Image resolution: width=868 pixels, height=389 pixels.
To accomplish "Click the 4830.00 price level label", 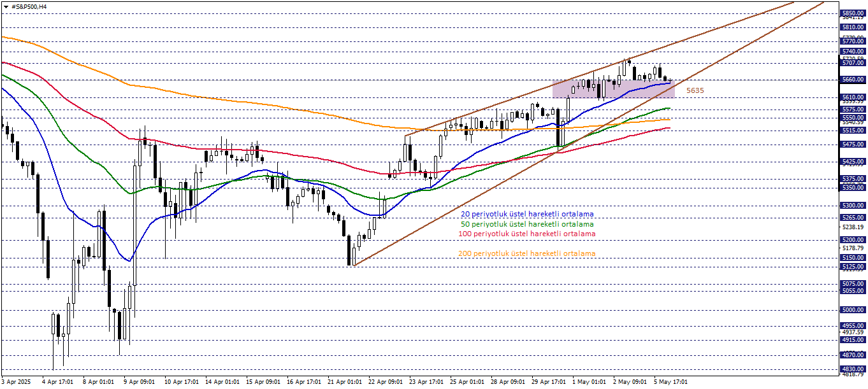I will [x=853, y=369].
